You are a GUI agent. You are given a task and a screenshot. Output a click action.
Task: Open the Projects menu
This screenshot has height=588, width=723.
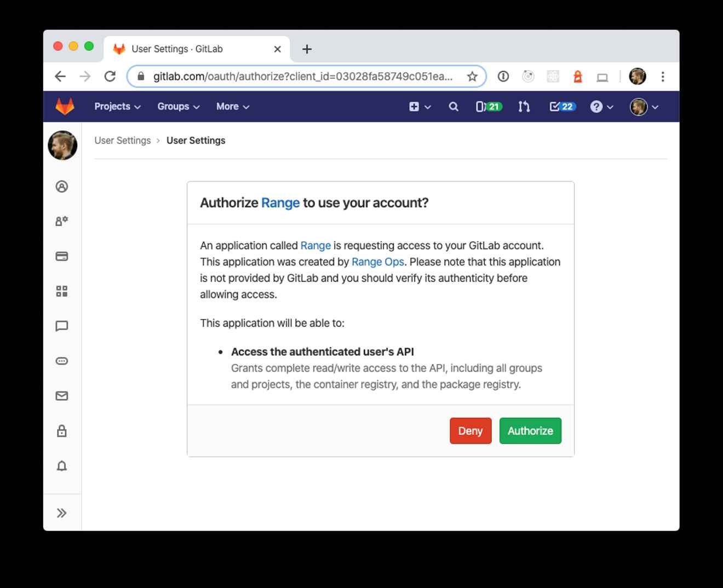117,106
